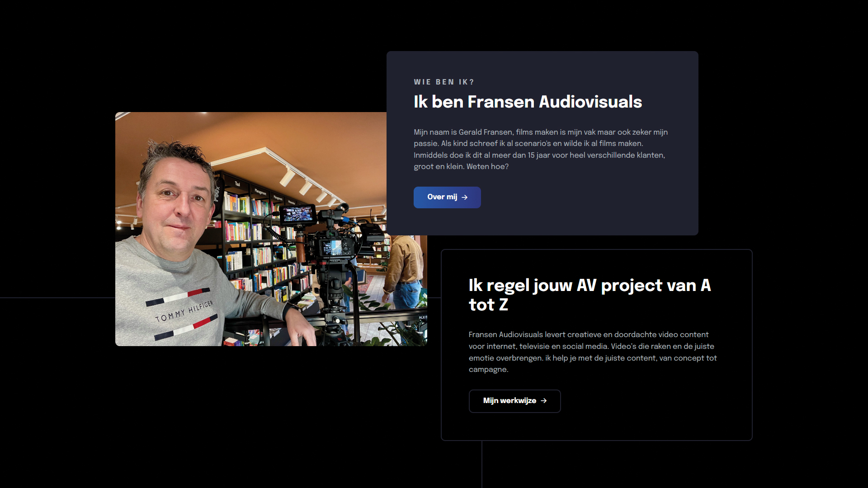Viewport: 868px width, 488px height.
Task: Click the arrow icon in 'Over mij'
Action: click(x=465, y=197)
